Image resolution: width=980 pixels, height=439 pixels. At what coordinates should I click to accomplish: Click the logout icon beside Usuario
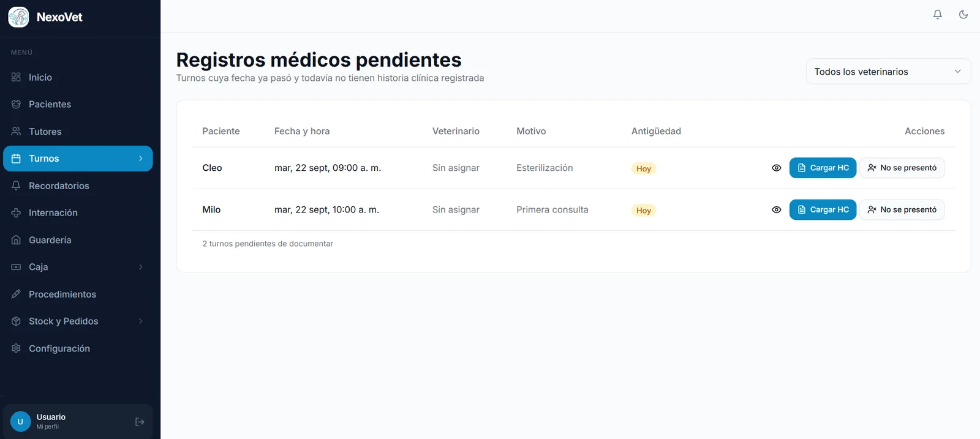[140, 422]
